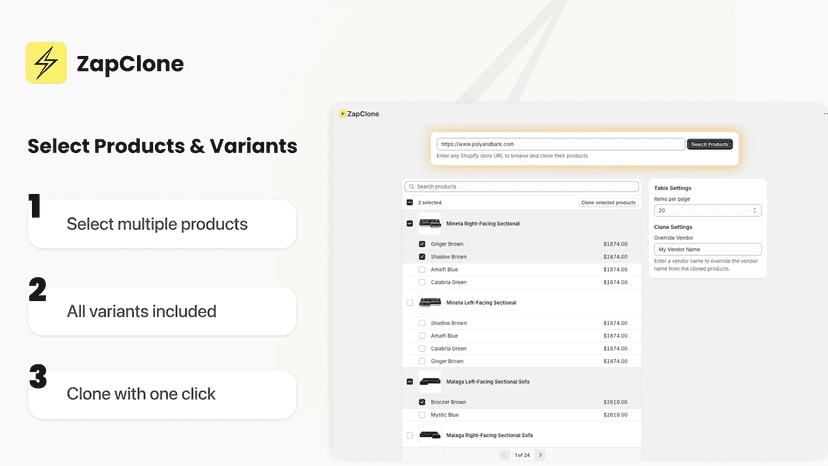Check Ginger Brown under Mineta Left-Facing Sectional
Image resolution: width=828 pixels, height=466 pixels.
[422, 361]
